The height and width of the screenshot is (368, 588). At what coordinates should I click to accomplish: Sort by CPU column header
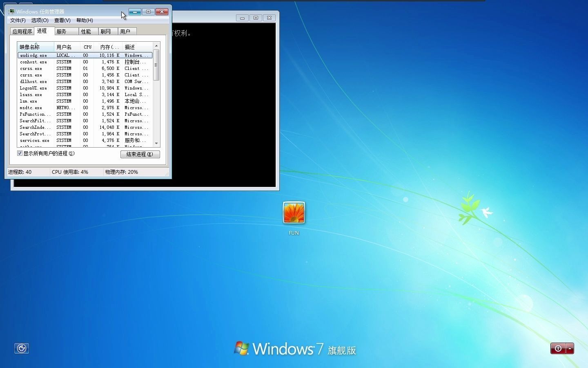(x=88, y=47)
